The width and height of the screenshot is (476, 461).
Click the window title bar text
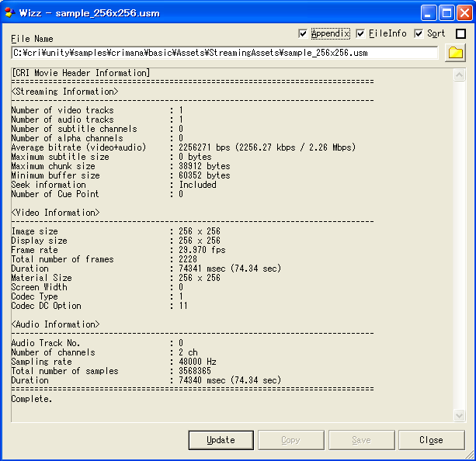click(x=79, y=12)
